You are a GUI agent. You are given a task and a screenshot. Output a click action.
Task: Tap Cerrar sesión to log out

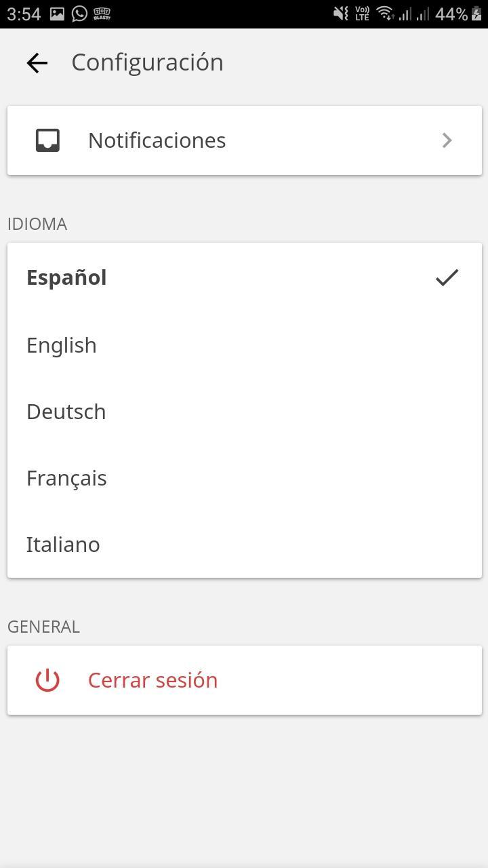tap(152, 680)
